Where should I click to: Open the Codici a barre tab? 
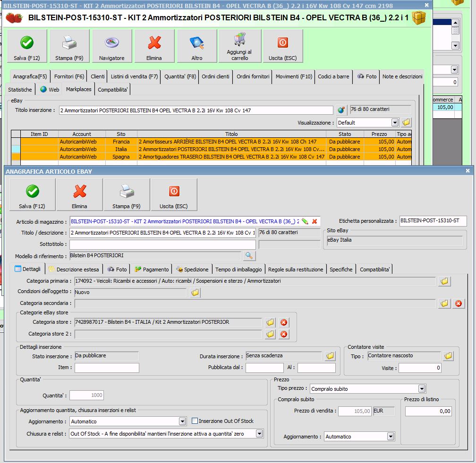coord(333,76)
